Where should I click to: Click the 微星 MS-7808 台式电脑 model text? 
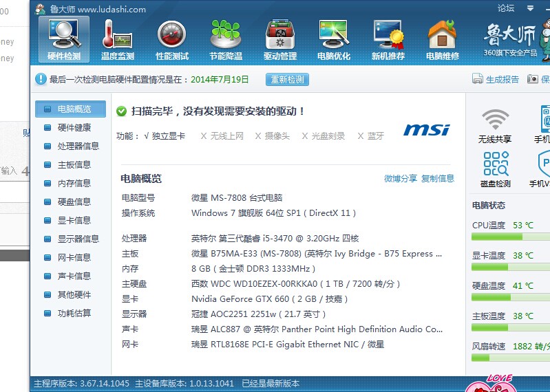[237, 198]
